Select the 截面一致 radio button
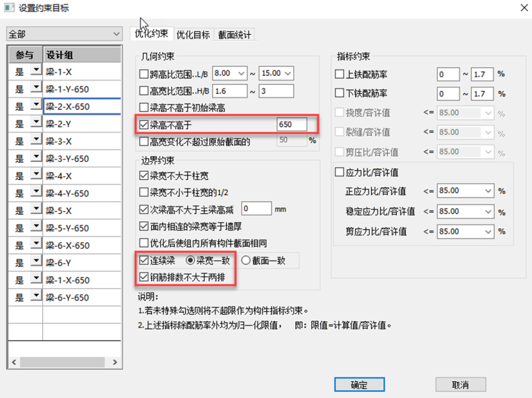Screen dimensions: 532x398 coord(246,260)
